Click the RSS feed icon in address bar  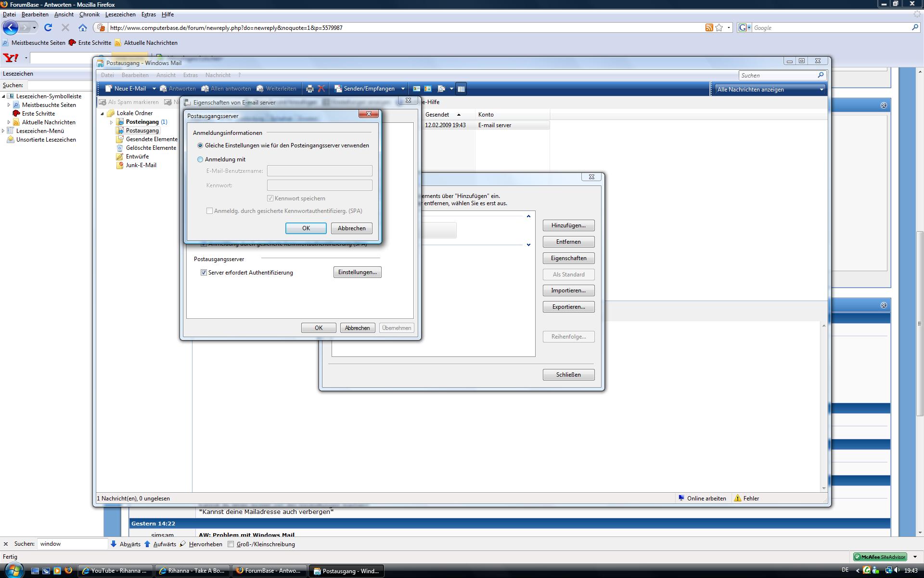[x=709, y=27]
